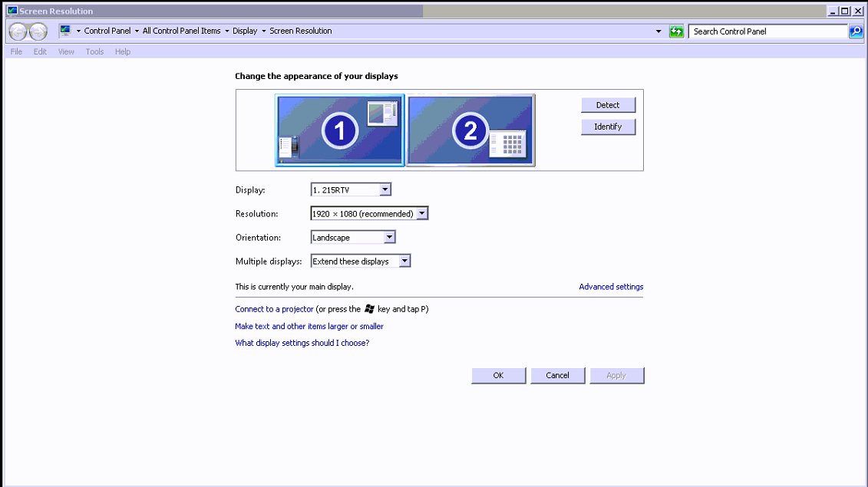
Task: Open the Resolution dropdown
Action: click(422, 213)
